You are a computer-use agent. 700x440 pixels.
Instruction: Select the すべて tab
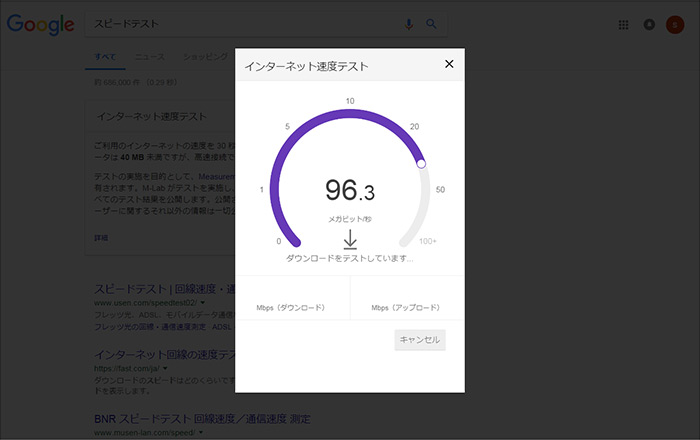coord(105,57)
